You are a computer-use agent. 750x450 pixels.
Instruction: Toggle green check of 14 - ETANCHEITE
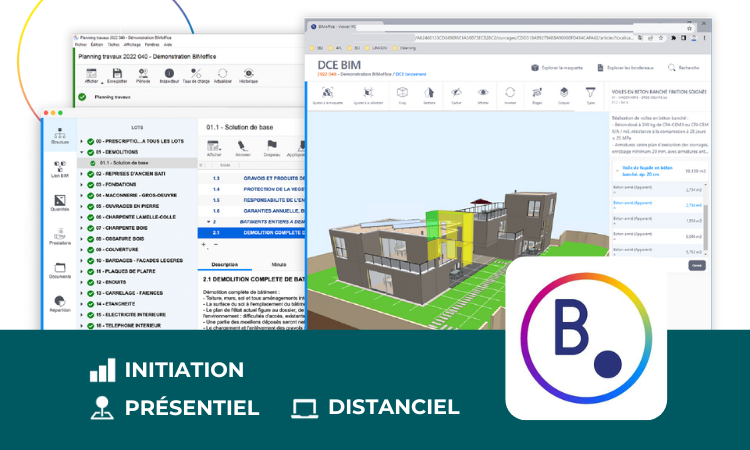(x=90, y=304)
